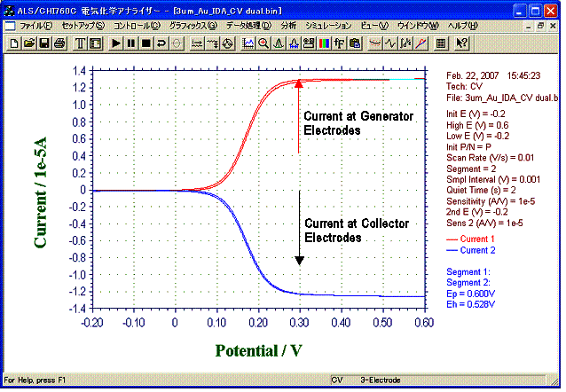
Task: Pause the running experiment
Action: click(x=131, y=43)
